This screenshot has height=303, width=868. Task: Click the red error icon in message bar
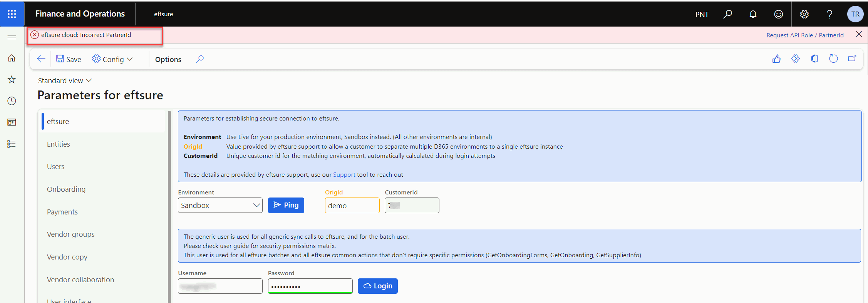[35, 35]
